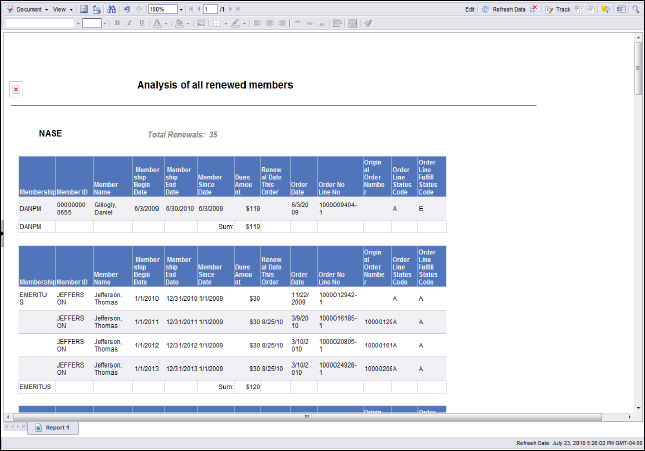The image size is (645, 451).
Task: Click the Print/export icon beside Save
Action: (98, 8)
